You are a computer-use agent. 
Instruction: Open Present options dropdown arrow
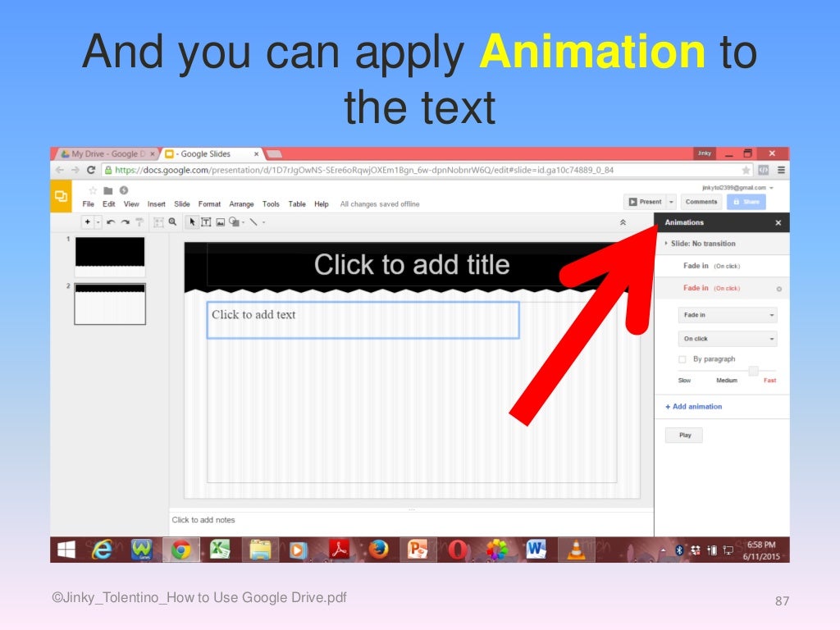671,202
